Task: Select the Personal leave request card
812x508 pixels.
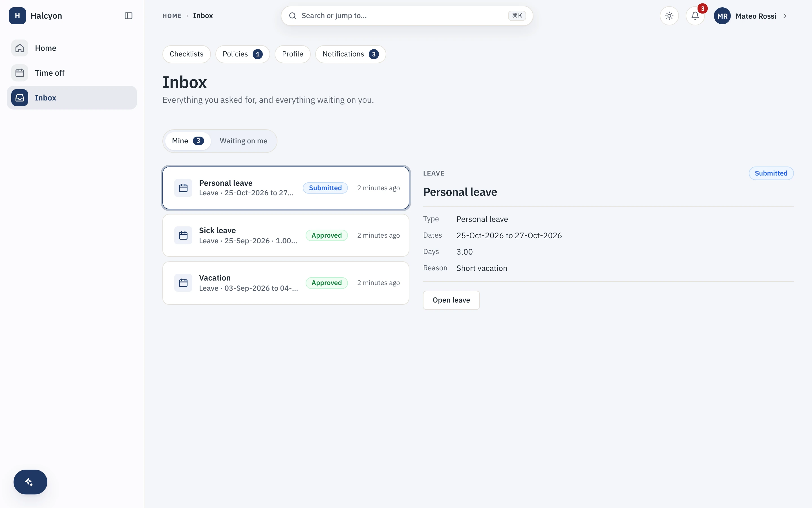Action: [x=286, y=188]
